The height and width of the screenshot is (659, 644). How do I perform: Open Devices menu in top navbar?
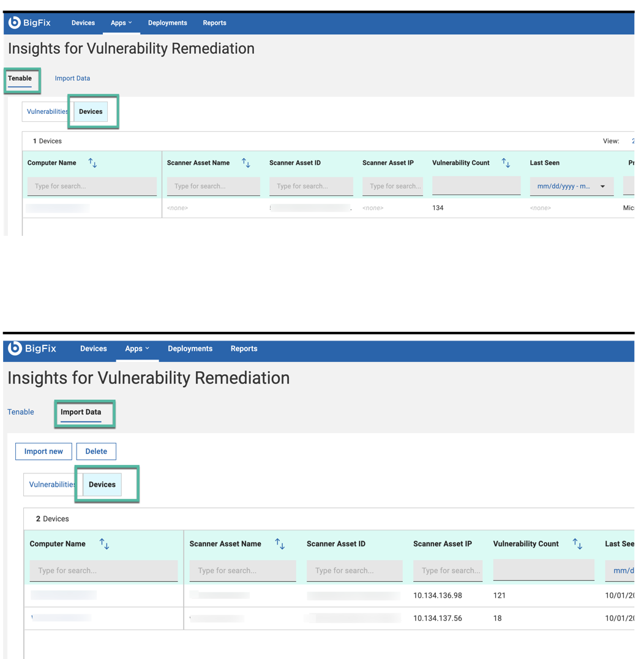click(x=83, y=23)
